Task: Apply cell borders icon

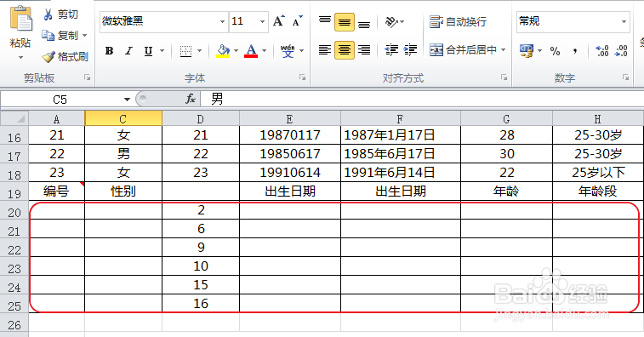Action: [185, 51]
